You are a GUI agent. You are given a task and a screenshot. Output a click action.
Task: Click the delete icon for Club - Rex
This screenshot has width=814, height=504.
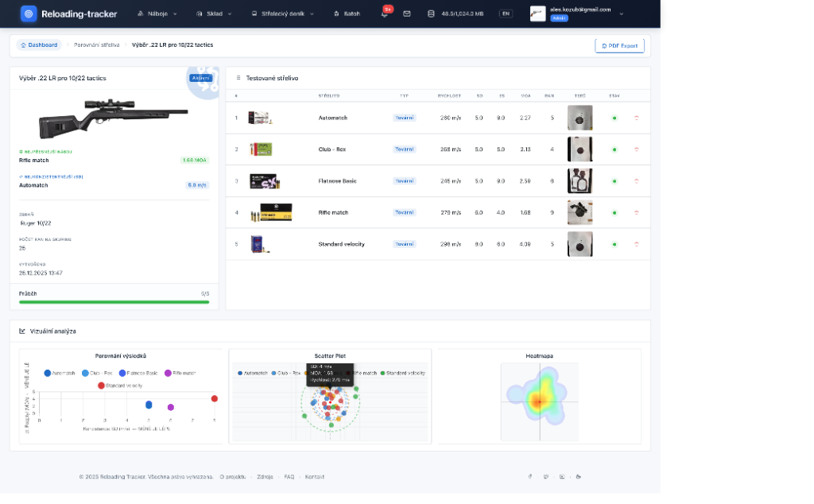[x=636, y=149]
